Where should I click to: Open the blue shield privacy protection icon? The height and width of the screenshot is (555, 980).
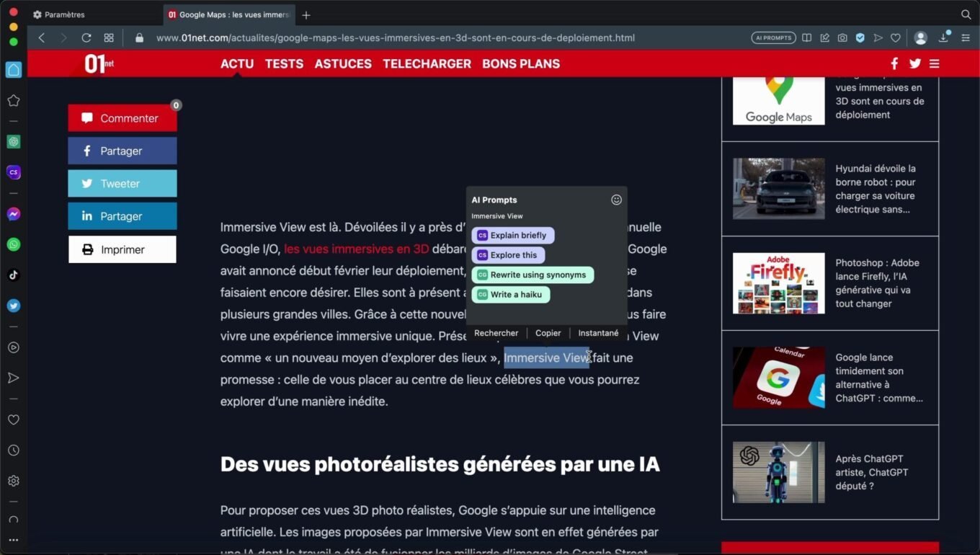pyautogui.click(x=860, y=37)
